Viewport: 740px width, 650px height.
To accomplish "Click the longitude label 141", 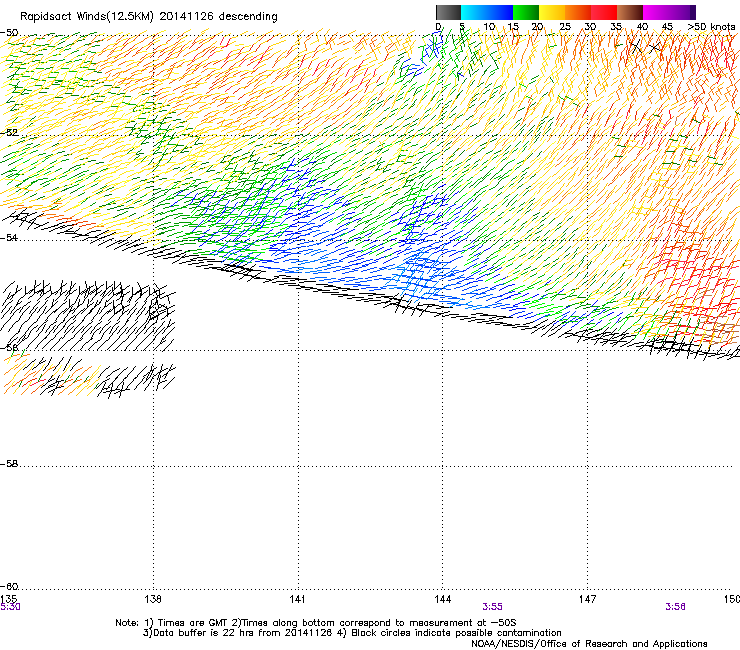I will coord(297,599).
